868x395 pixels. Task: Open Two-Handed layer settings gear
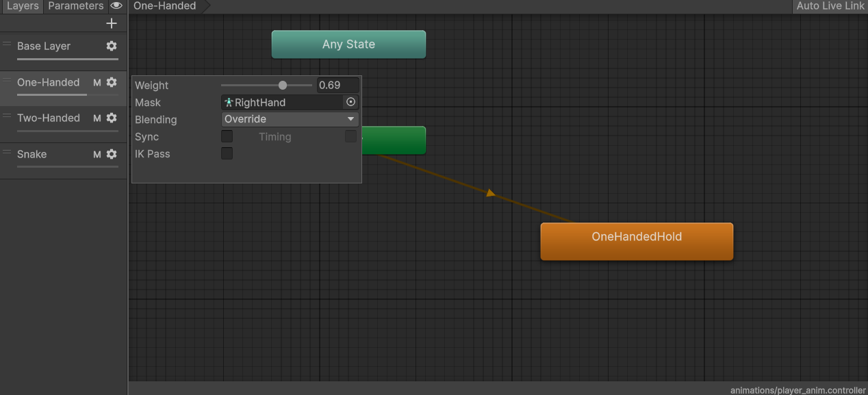tap(112, 118)
